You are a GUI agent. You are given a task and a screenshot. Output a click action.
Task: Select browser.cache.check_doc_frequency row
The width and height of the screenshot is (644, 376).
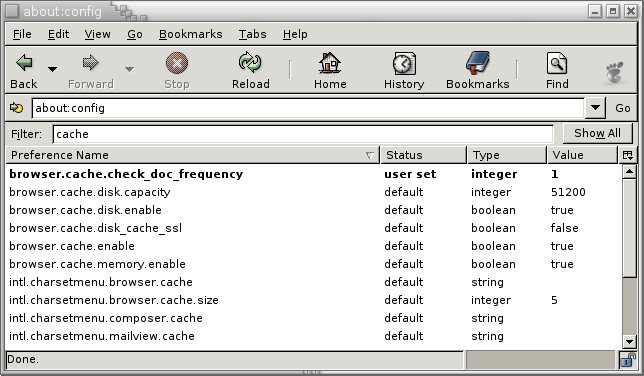314,174
